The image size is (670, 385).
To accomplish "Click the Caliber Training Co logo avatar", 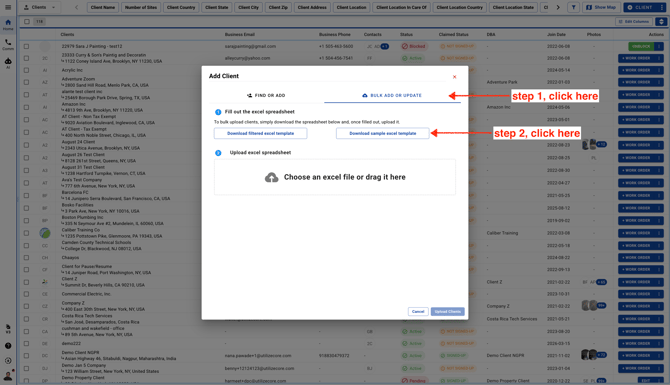I will click(45, 233).
